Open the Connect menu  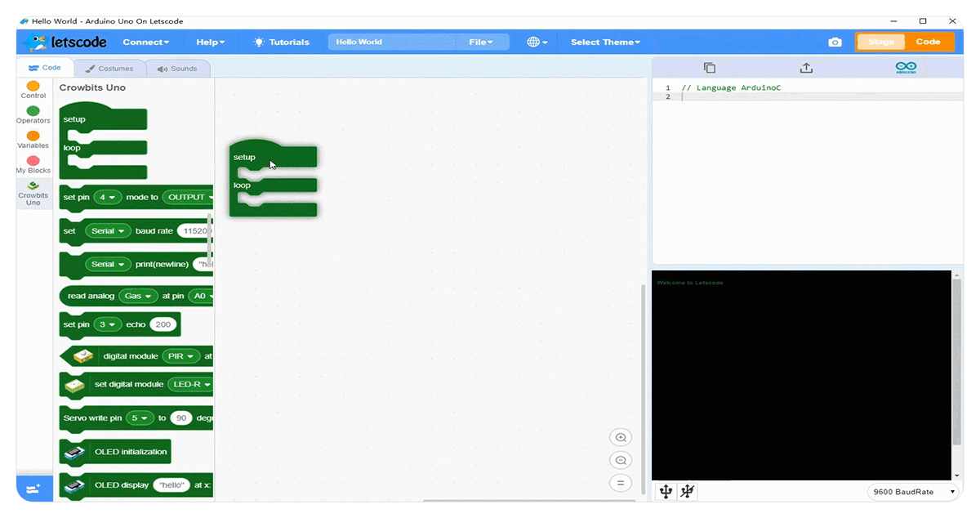click(x=146, y=42)
